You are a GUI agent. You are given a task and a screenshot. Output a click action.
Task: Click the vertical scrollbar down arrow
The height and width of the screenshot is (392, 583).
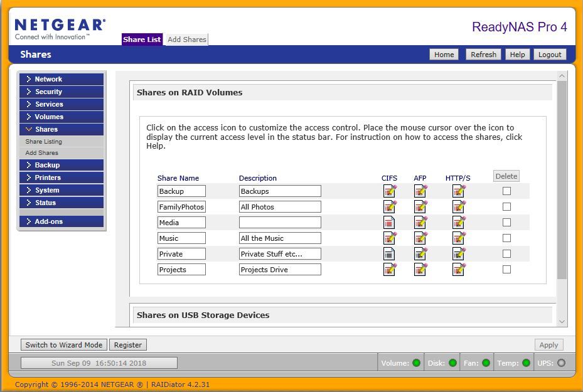tap(562, 322)
